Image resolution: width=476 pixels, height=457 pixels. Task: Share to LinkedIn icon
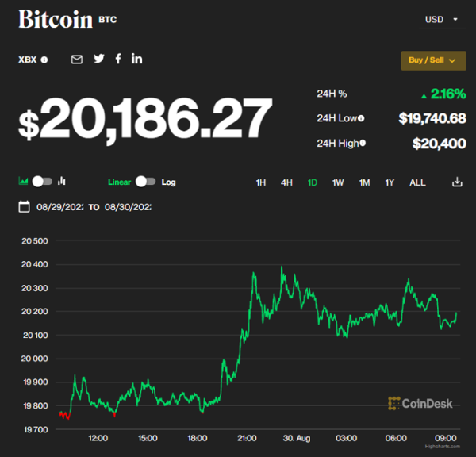coord(136,59)
